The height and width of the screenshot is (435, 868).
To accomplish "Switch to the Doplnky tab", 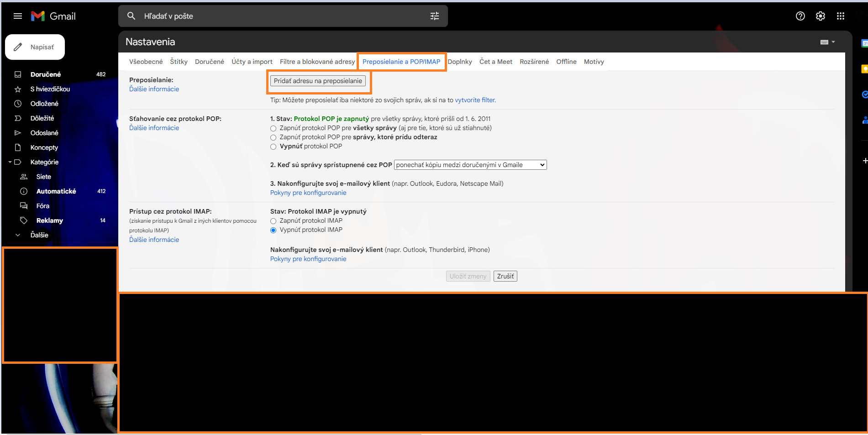I will [x=460, y=62].
